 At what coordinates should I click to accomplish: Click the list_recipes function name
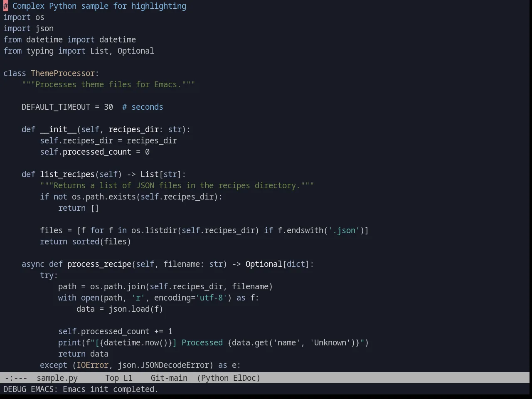pos(67,174)
